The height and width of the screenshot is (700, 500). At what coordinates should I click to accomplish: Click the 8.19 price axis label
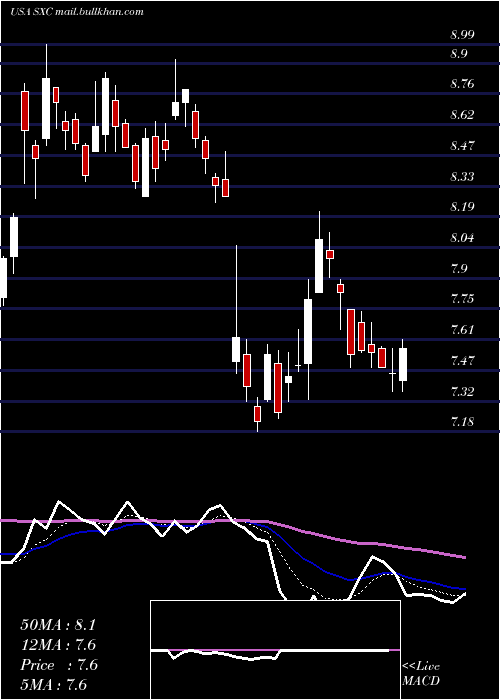[x=462, y=207]
